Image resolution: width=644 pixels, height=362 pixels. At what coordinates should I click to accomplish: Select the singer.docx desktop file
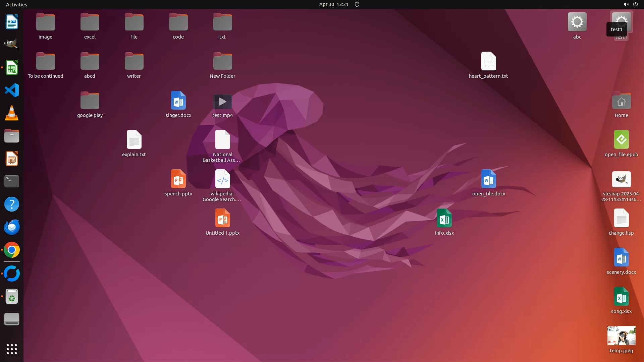point(178,101)
